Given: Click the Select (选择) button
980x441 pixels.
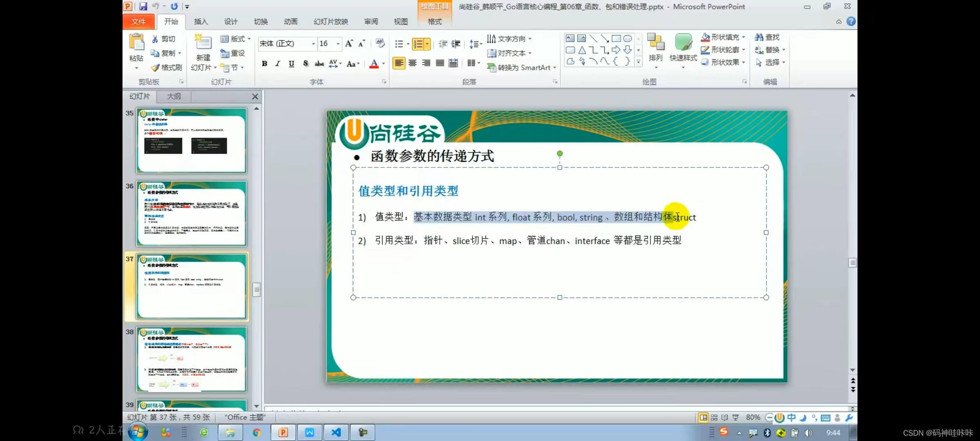Looking at the screenshot, I should [770, 62].
